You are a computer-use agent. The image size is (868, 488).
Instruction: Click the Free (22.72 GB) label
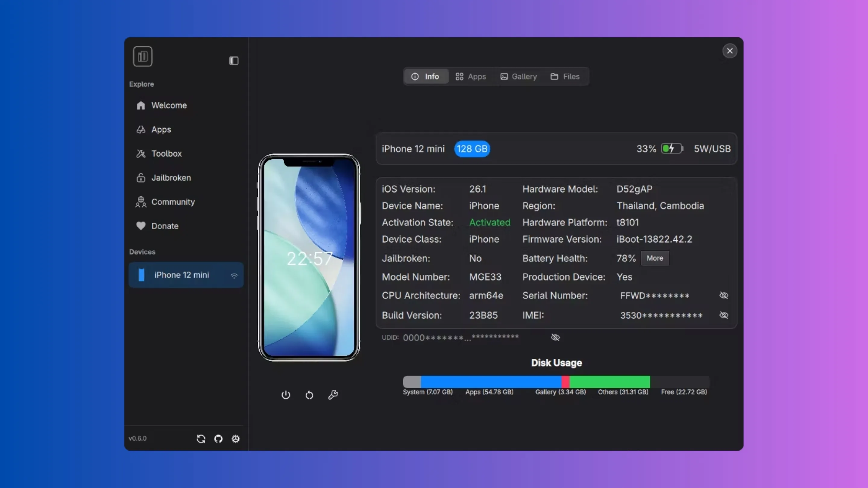[684, 392]
